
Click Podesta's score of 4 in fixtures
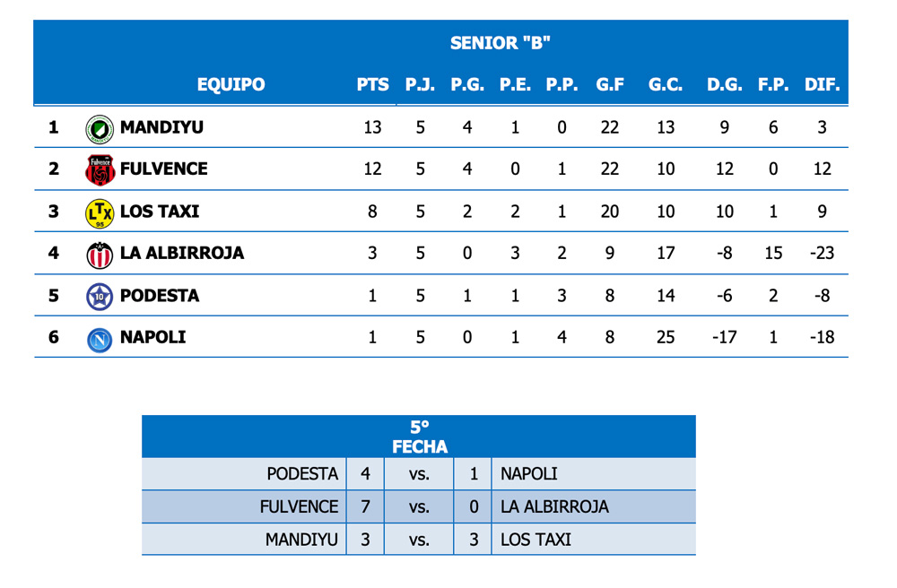[365, 473]
